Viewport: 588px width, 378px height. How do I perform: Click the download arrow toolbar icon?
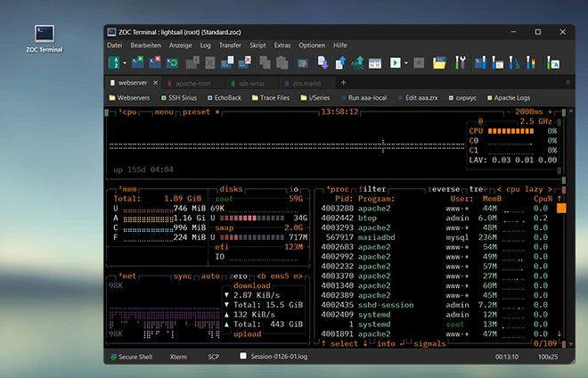tap(323, 63)
